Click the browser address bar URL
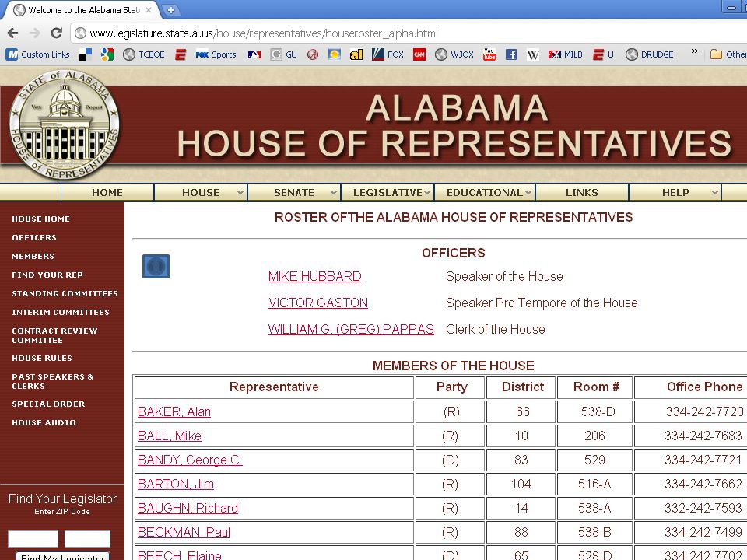The height and width of the screenshot is (560, 747). point(264,33)
